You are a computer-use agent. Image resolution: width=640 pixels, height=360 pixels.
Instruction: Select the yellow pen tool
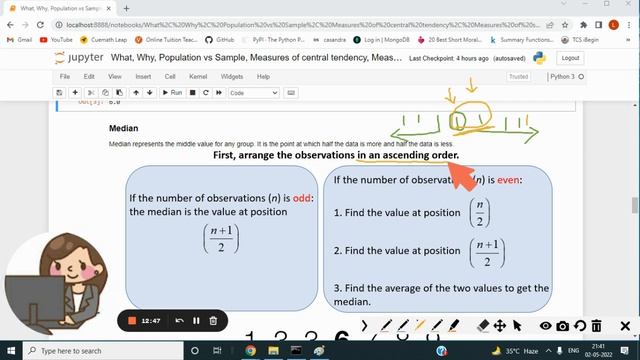click(420, 326)
